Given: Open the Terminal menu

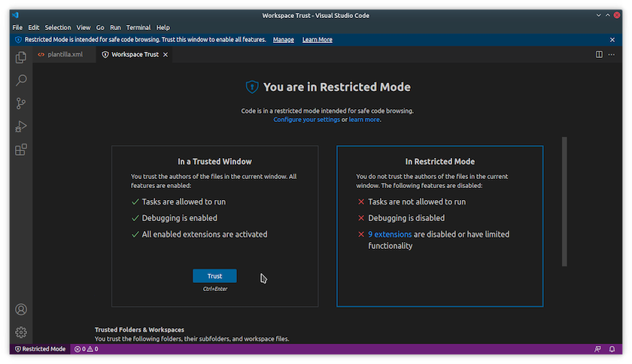Looking at the screenshot, I should coord(138,28).
